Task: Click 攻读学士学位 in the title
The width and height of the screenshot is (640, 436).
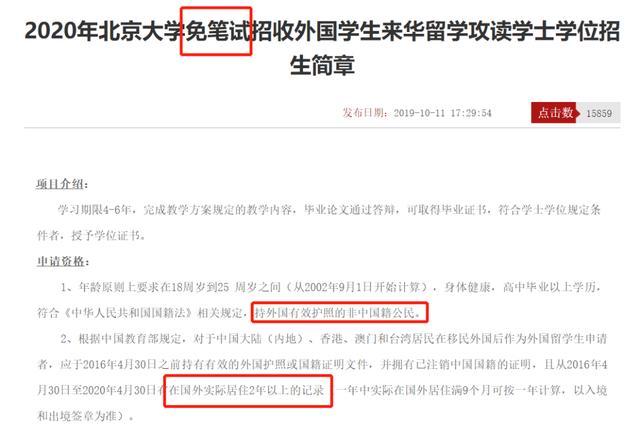Action: (534, 31)
